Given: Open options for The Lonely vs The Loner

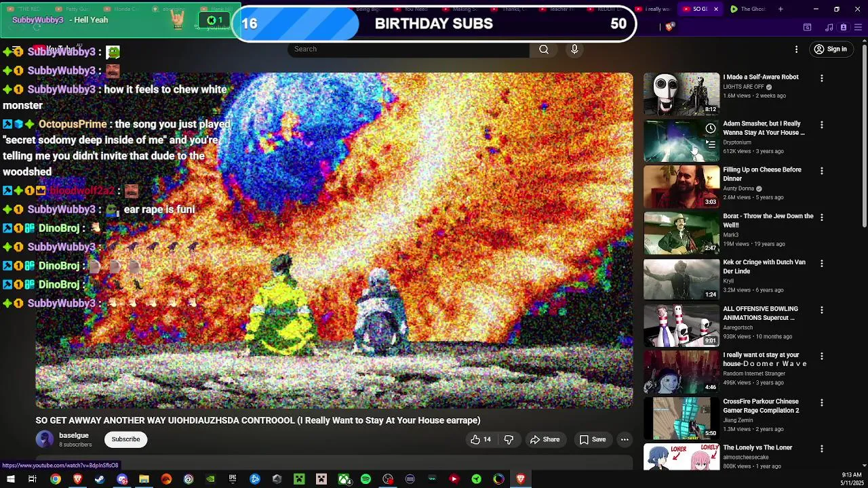Looking at the screenshot, I should 821,449.
